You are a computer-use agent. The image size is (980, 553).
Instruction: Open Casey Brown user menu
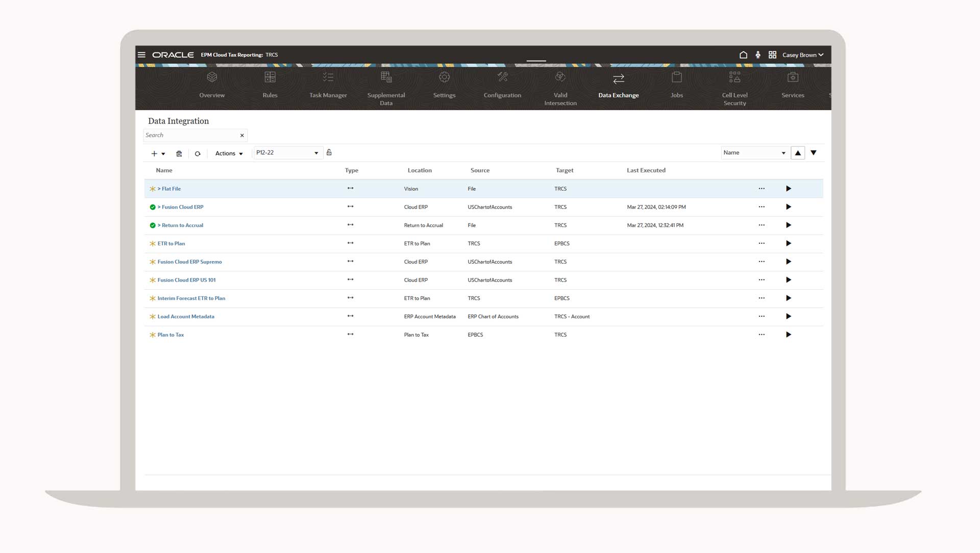tap(802, 55)
